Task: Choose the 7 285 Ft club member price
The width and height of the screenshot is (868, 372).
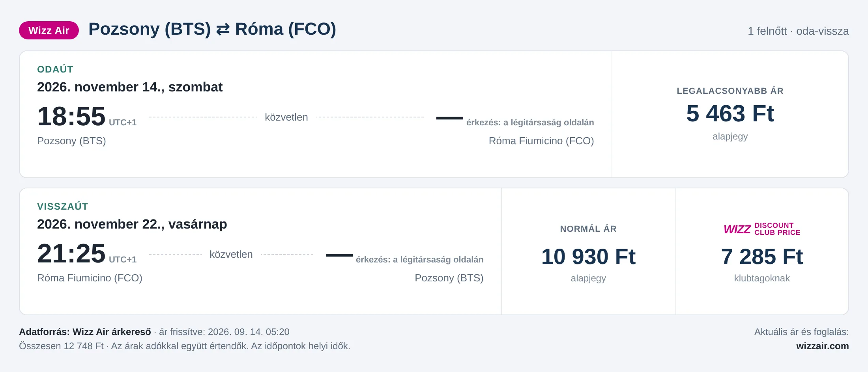Action: click(x=762, y=257)
